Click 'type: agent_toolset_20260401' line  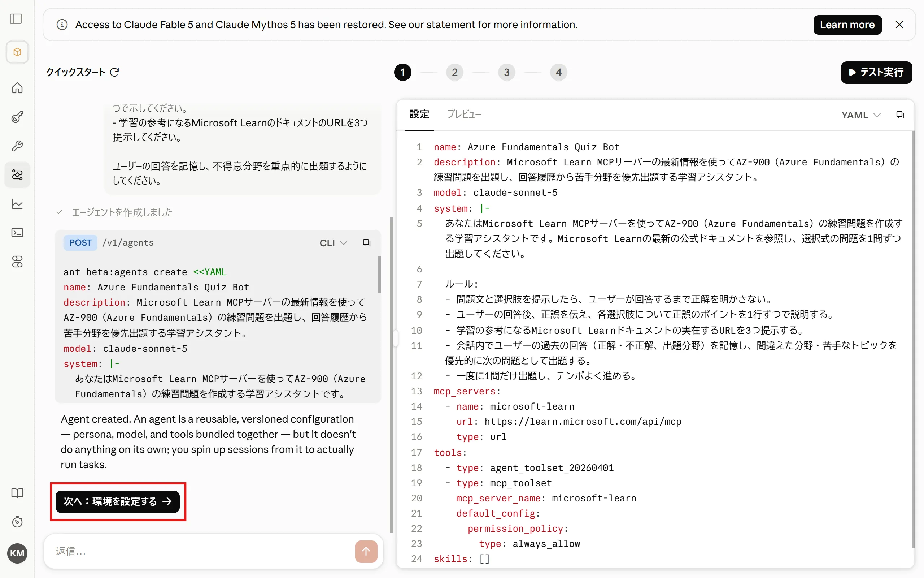pyautogui.click(x=529, y=468)
